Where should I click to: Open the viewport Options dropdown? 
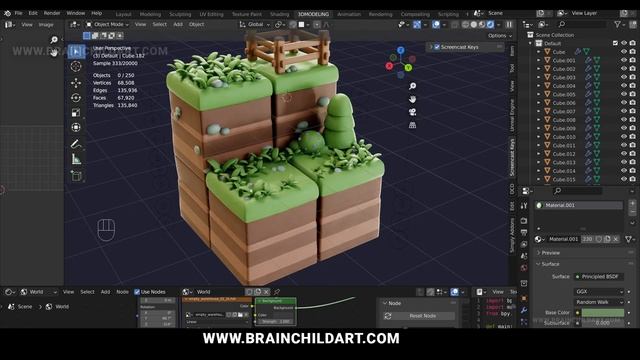[x=500, y=36]
